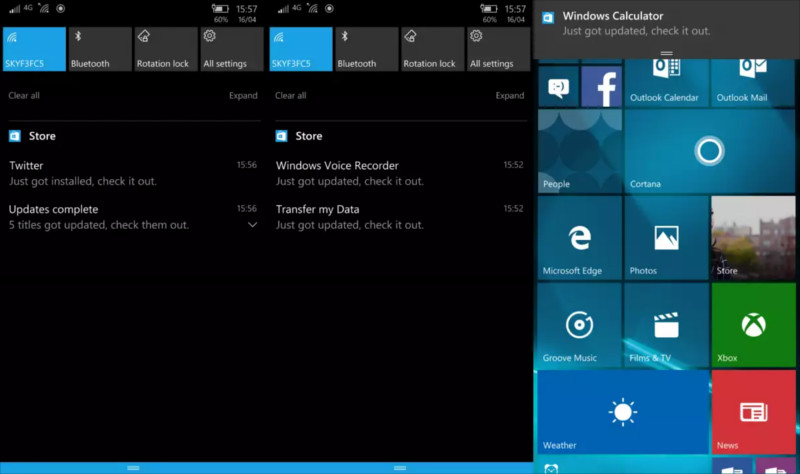The height and width of the screenshot is (474, 800).
Task: Open All settings in the Twitter notifications screen
Action: tap(232, 49)
